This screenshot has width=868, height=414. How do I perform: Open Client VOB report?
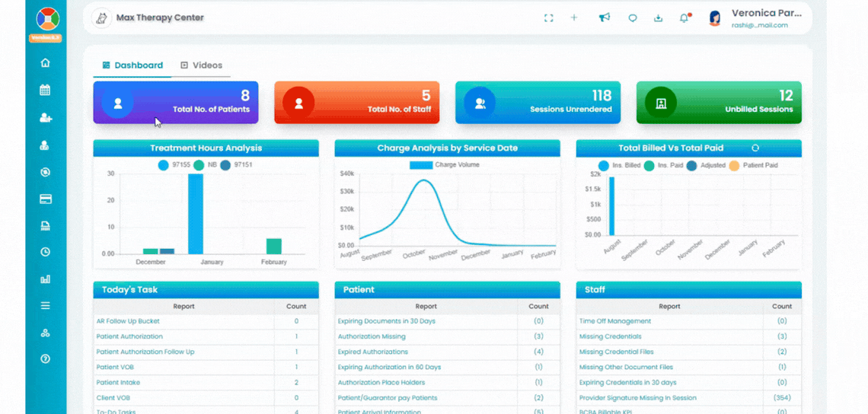(x=113, y=397)
